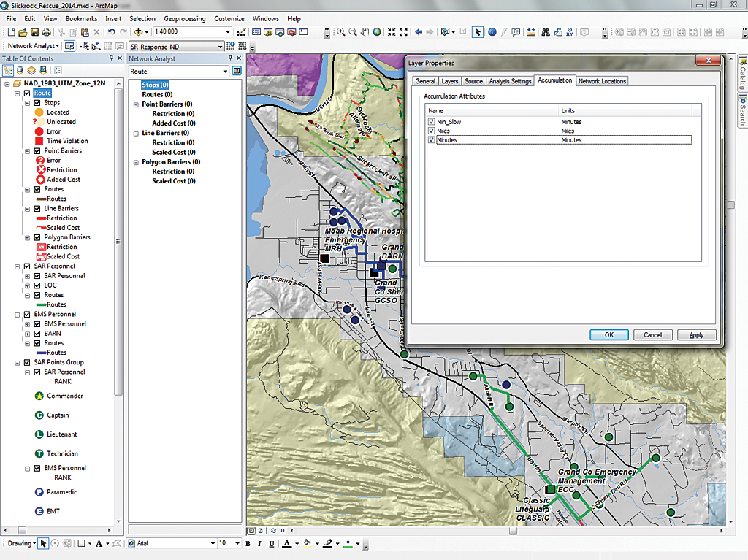Click the font color swatch in Drawing toolbar
The image size is (748, 560).
[286, 543]
